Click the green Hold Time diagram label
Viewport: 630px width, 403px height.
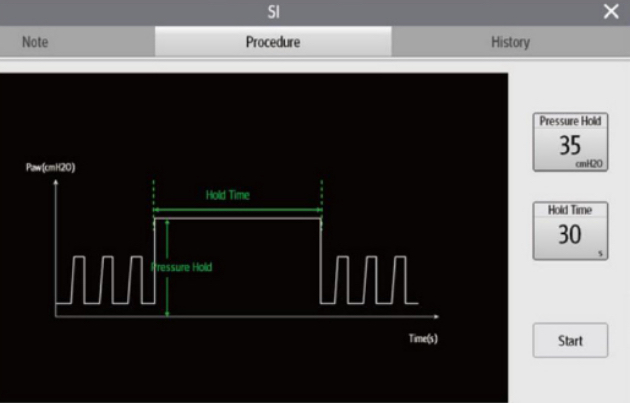point(228,195)
